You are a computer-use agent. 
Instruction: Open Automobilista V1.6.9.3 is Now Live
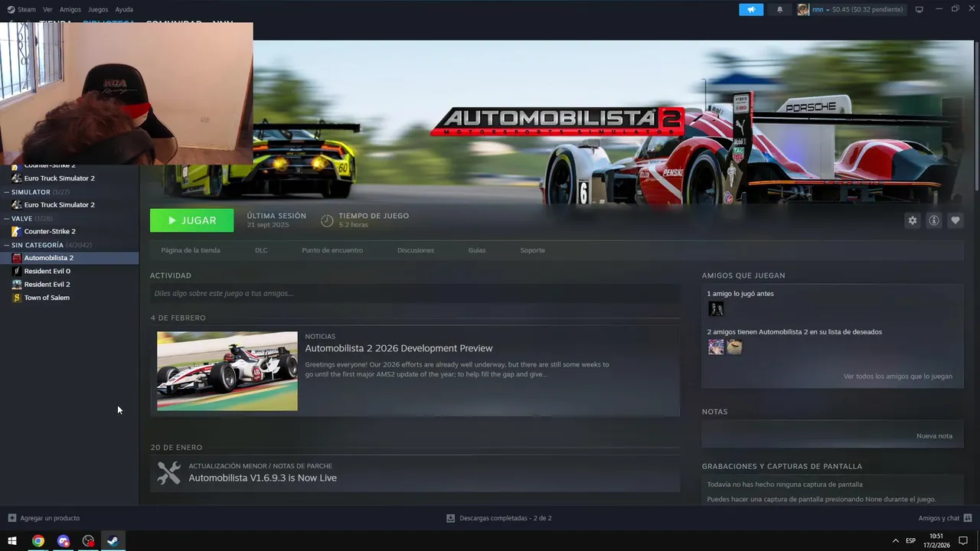point(263,478)
